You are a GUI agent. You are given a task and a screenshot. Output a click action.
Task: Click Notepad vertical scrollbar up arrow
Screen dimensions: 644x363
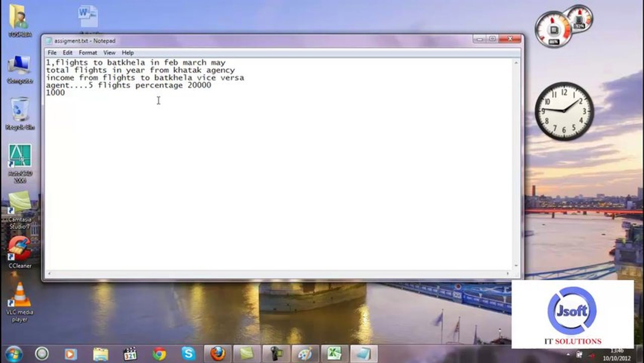click(x=516, y=63)
